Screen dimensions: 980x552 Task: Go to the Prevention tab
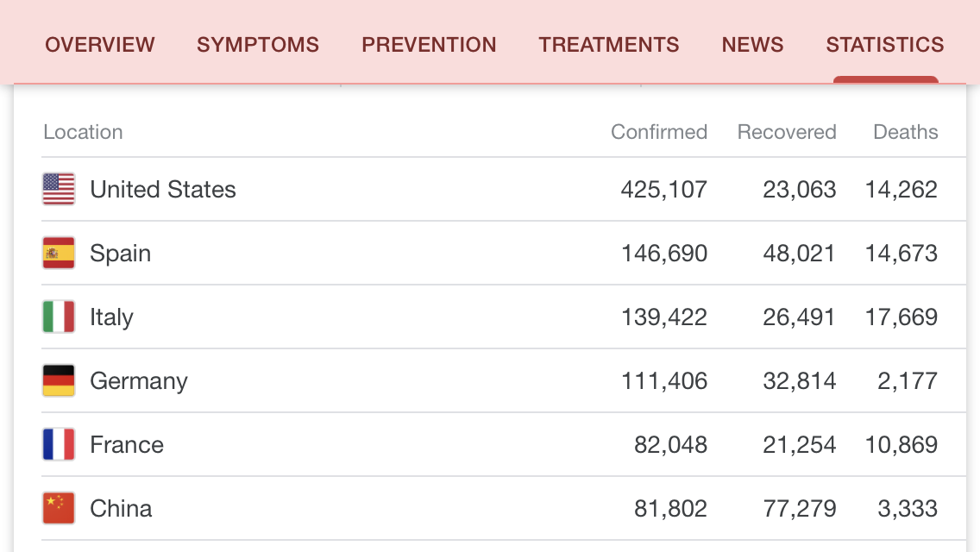coord(429,45)
